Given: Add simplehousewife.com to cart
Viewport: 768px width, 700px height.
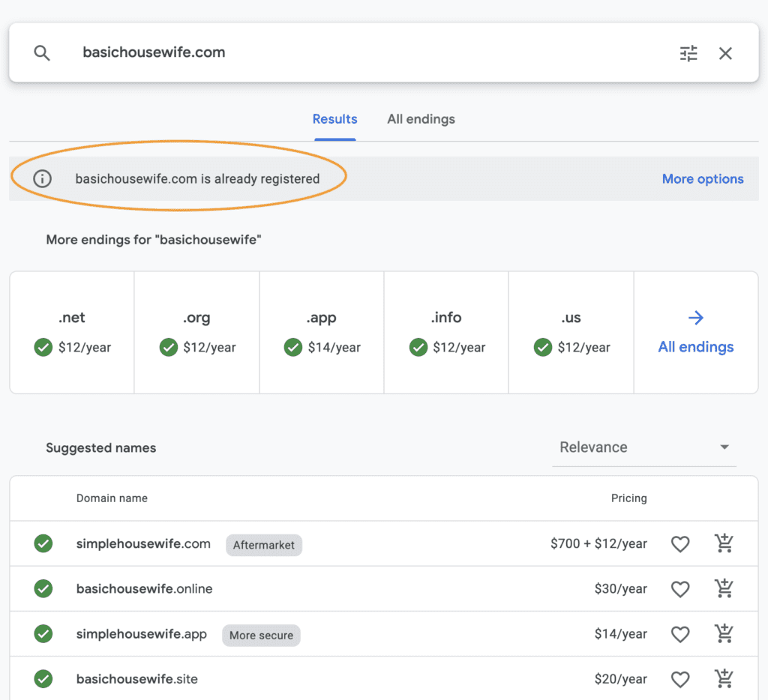Looking at the screenshot, I should pos(724,543).
